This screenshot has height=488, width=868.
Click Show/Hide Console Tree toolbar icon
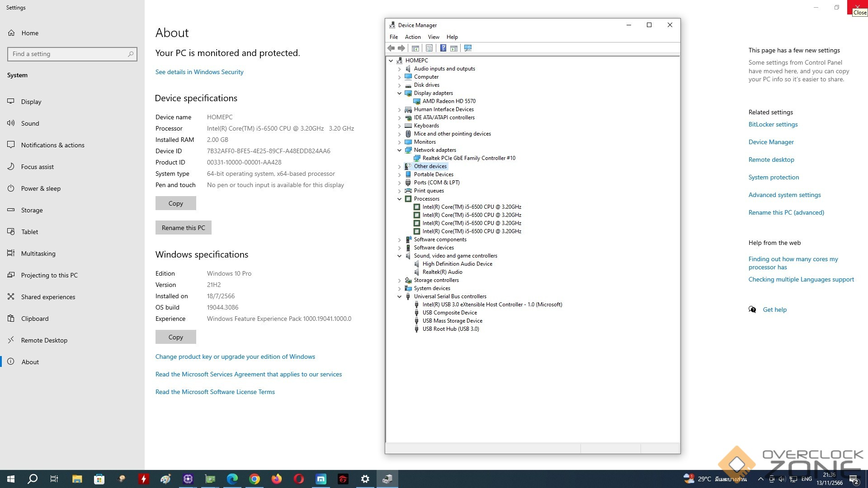click(x=415, y=48)
